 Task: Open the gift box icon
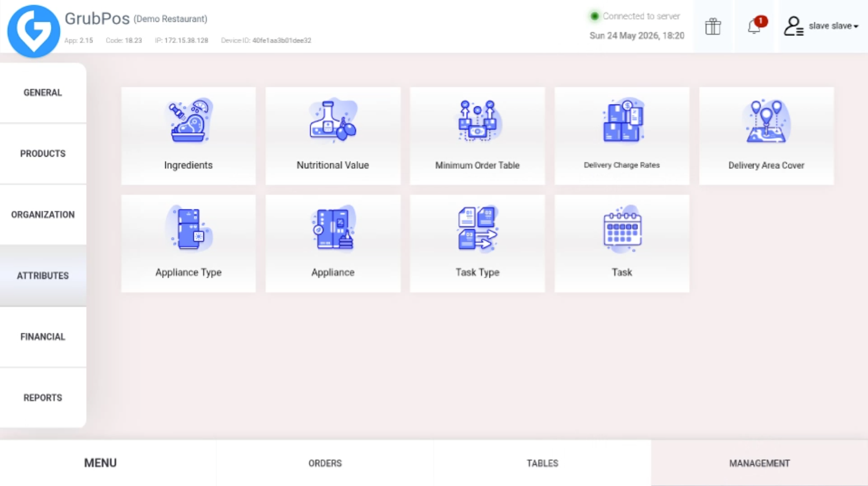pyautogui.click(x=713, y=26)
